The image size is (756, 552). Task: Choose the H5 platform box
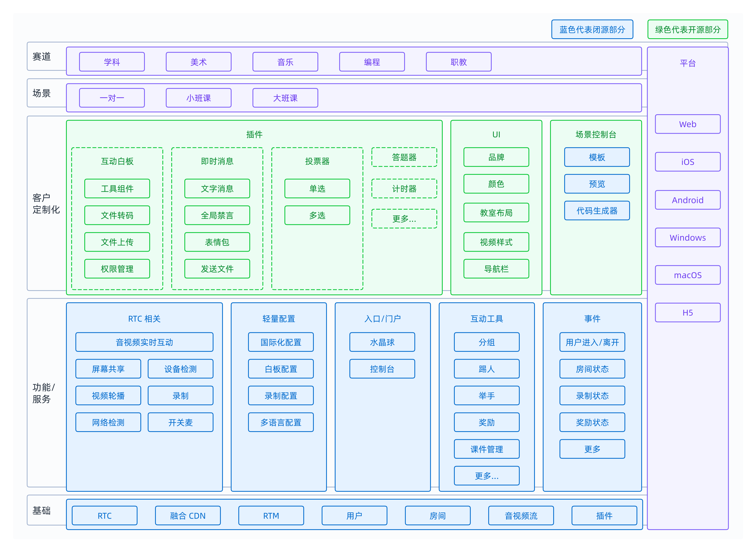[x=688, y=313]
